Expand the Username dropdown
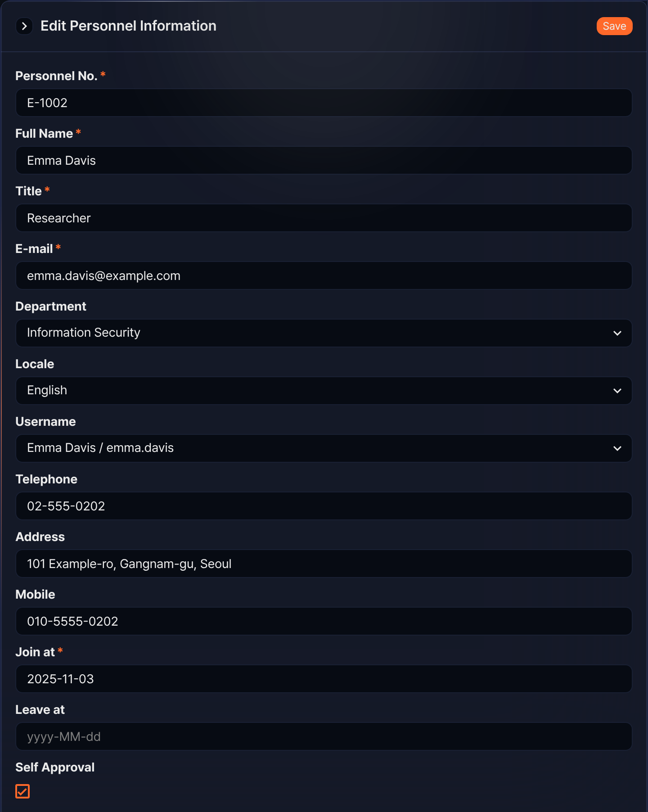 324,448
